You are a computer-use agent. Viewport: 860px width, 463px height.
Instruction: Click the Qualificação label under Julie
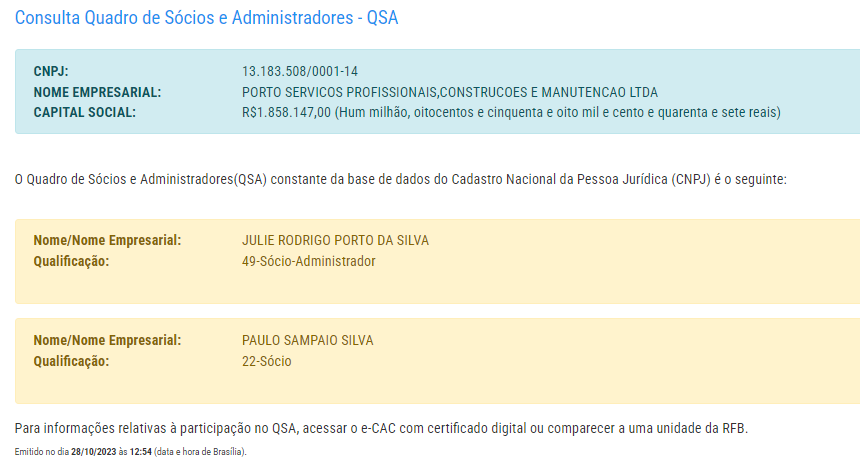(71, 261)
